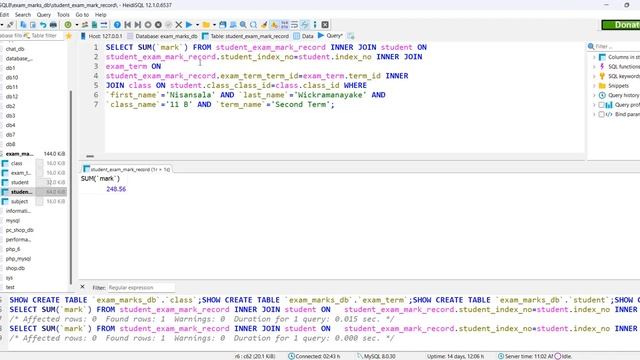
Task: Click the Print toolbar icon
Action: point(53,25)
